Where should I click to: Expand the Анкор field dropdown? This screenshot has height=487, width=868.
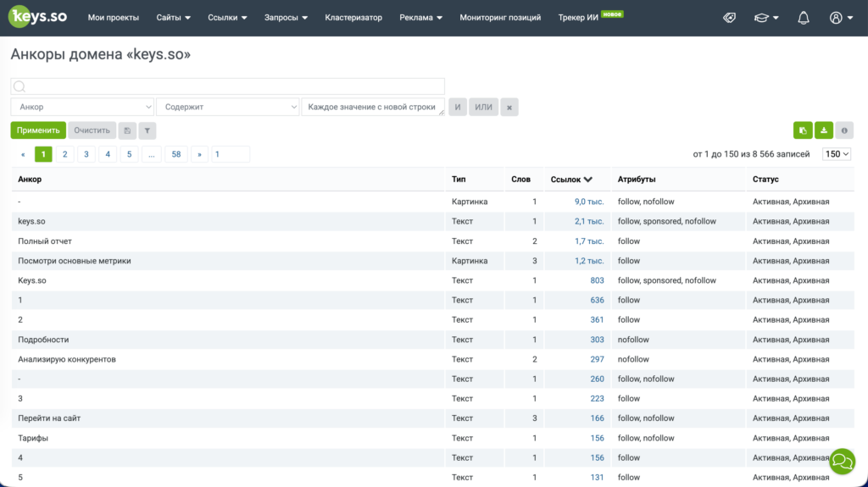(82, 107)
